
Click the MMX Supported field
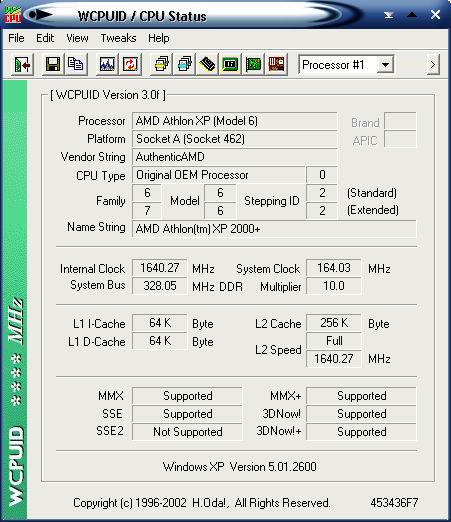(x=187, y=396)
